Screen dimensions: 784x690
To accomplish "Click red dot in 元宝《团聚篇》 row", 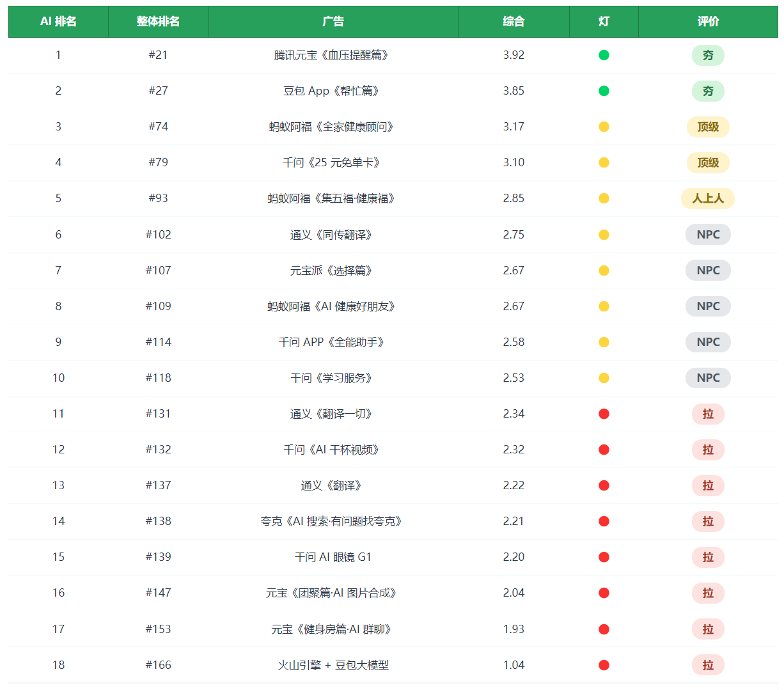I will (x=604, y=593).
